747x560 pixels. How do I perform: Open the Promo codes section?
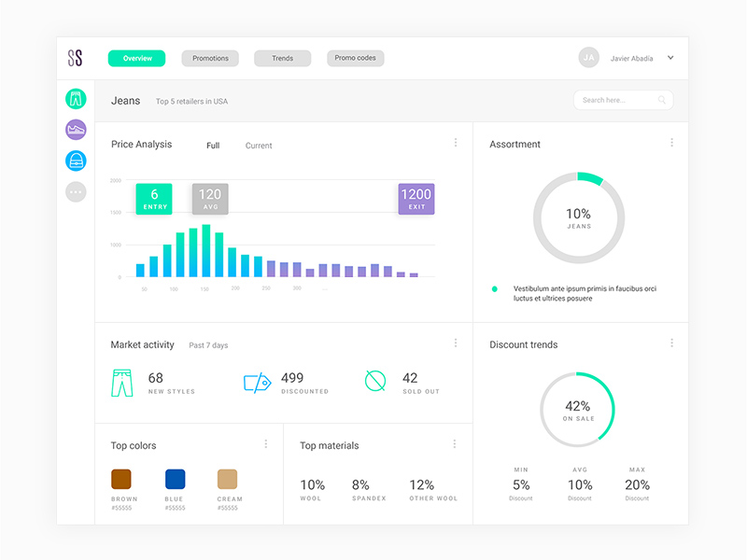tap(354, 58)
